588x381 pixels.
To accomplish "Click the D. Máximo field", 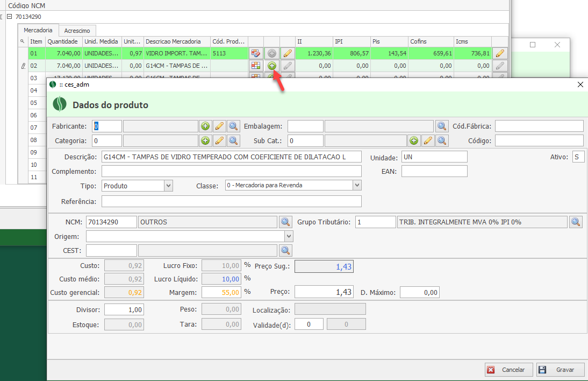I will point(420,292).
